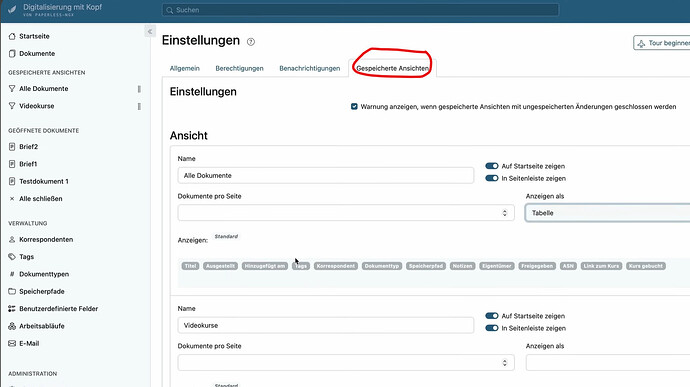Switch to the Berechtigungen tab

pos(239,68)
